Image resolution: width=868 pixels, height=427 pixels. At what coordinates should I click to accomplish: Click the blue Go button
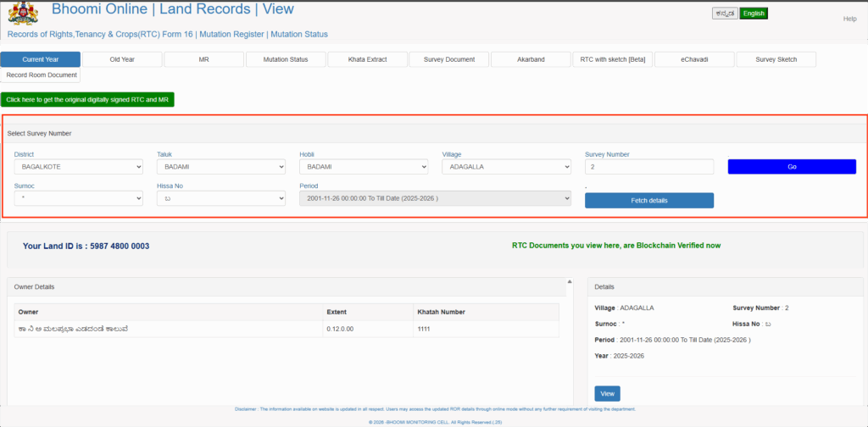coord(792,167)
